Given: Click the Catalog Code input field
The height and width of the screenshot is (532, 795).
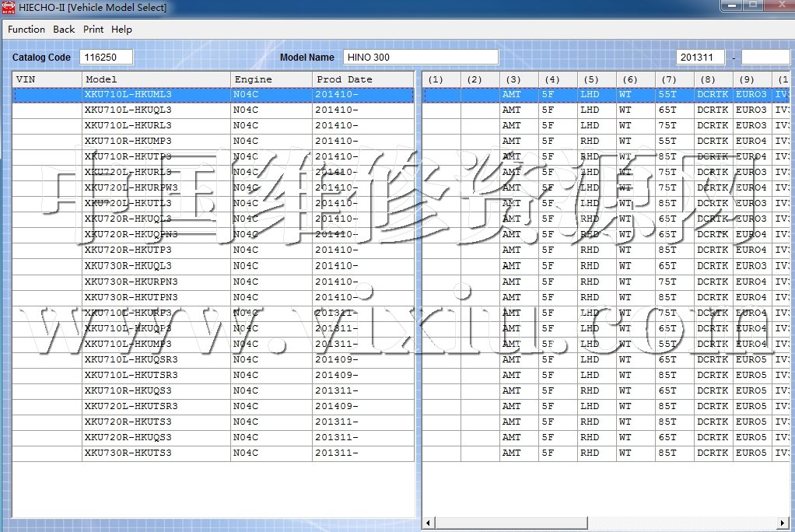Looking at the screenshot, I should pyautogui.click(x=106, y=58).
